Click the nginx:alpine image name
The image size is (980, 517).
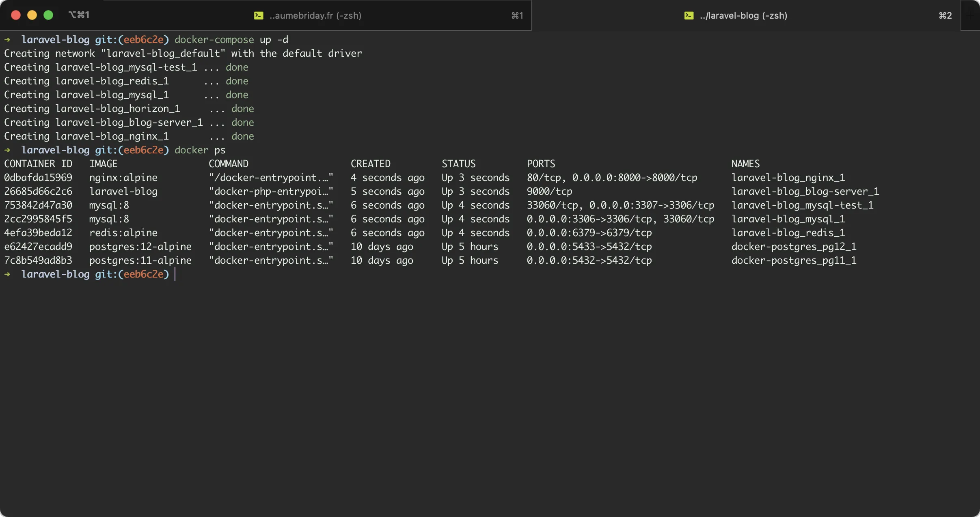tap(123, 178)
